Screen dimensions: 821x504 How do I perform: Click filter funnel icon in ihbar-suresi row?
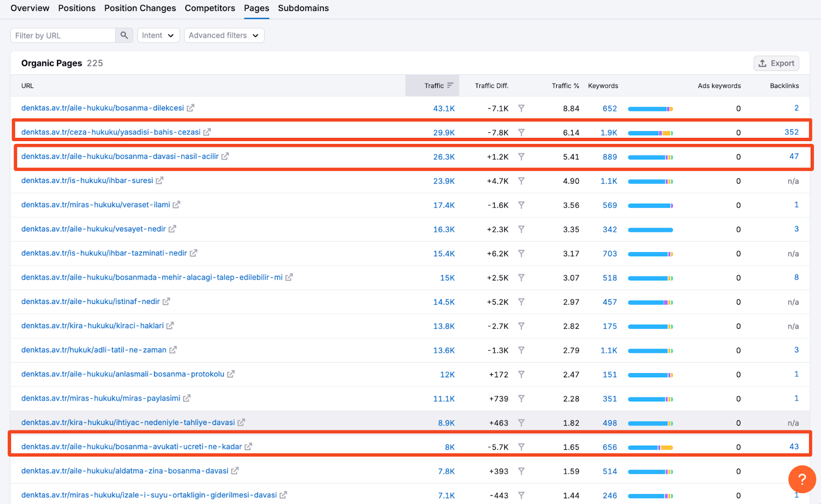click(521, 180)
